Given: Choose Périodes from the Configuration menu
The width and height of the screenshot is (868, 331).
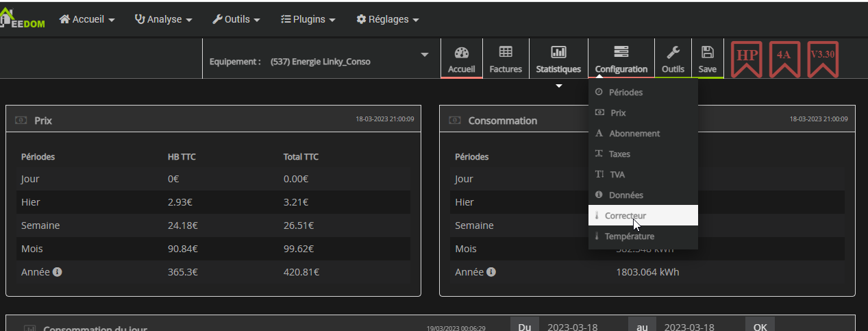Looking at the screenshot, I should pyautogui.click(x=625, y=92).
